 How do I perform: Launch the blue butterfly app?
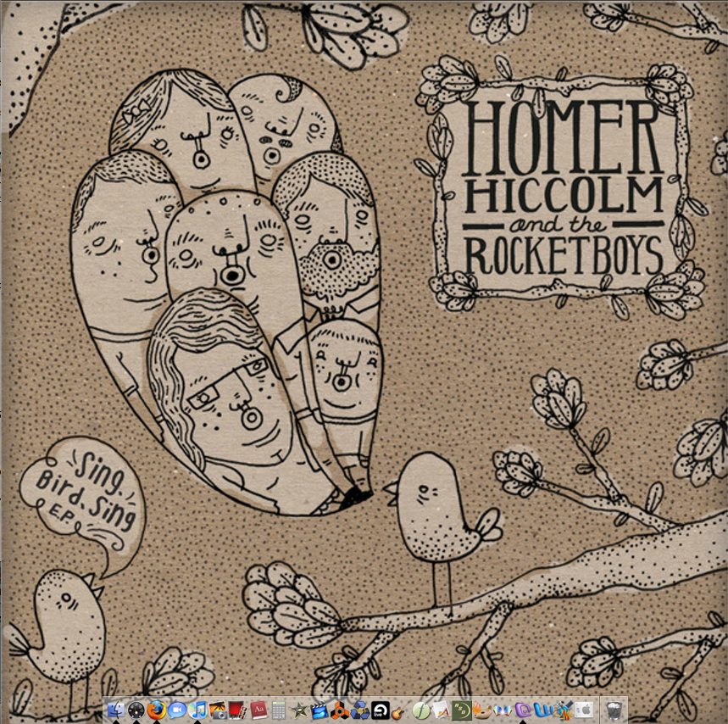[x=503, y=710]
